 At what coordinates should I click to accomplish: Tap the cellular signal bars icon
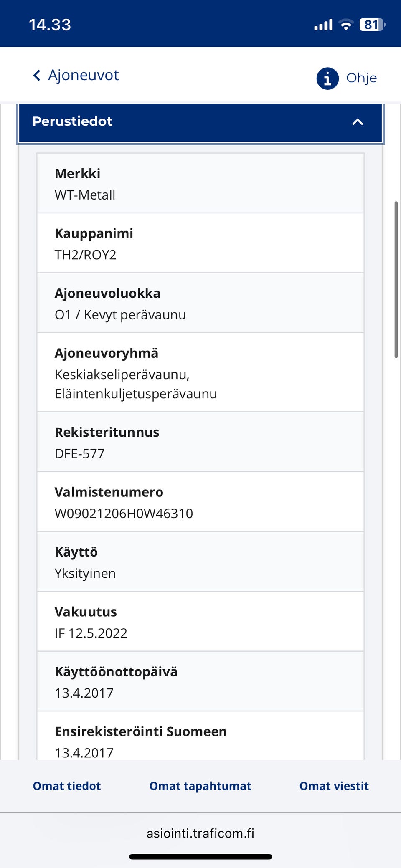[x=323, y=25]
